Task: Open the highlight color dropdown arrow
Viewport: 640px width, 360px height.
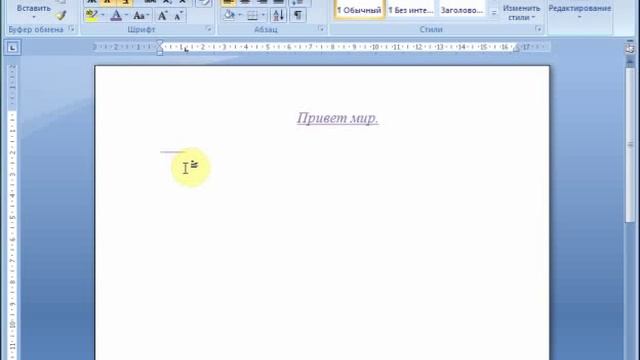Action: (102, 16)
